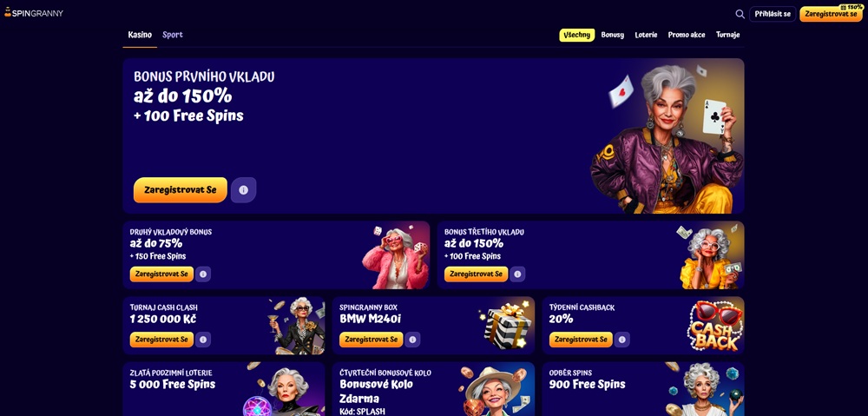The width and height of the screenshot is (868, 416).
Task: Select the Všechny filter
Action: pos(577,35)
